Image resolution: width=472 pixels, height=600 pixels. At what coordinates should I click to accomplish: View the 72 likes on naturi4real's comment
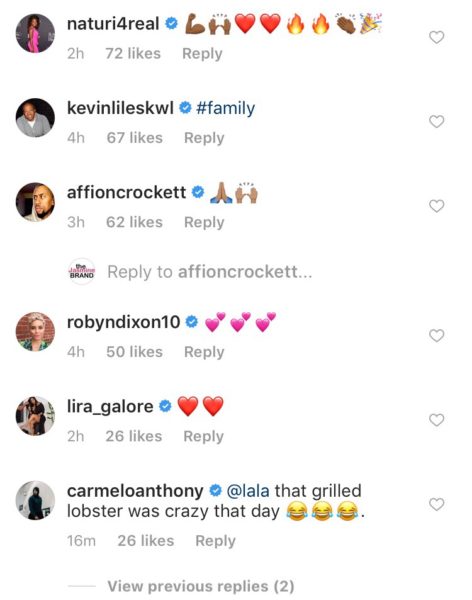tap(133, 54)
